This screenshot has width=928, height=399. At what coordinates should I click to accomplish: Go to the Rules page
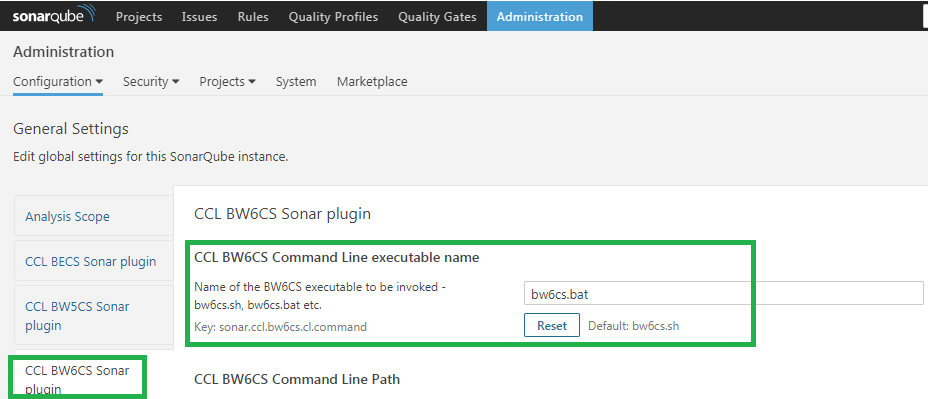(253, 17)
